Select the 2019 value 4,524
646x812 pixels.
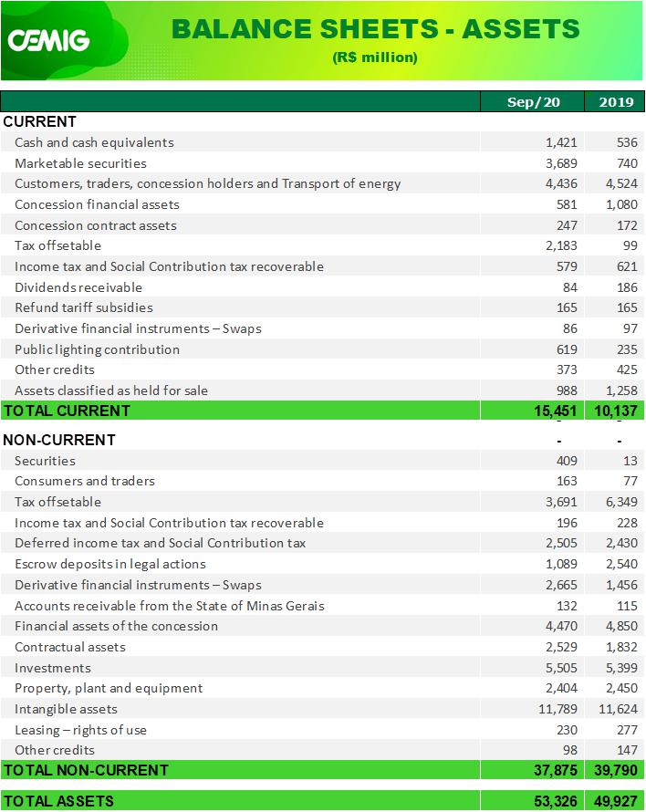tap(621, 183)
